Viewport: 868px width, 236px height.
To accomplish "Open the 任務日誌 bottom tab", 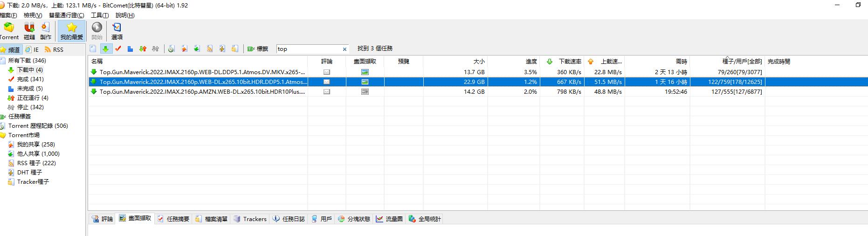I will coord(289,219).
